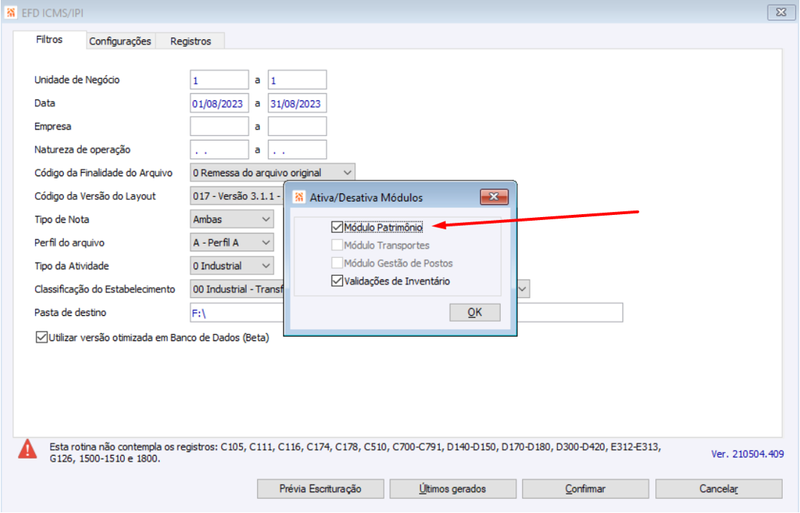This screenshot has height=513, width=800.
Task: Expand Classificação do Estabelecimento dropdown arrow
Action: pyautogui.click(x=523, y=289)
